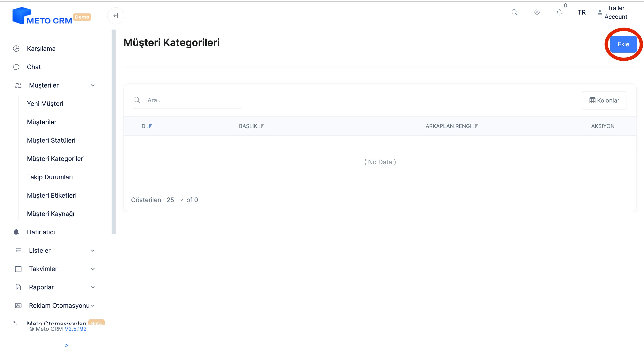
Task: Click the Karşılama pie chart icon
Action: coord(16,49)
